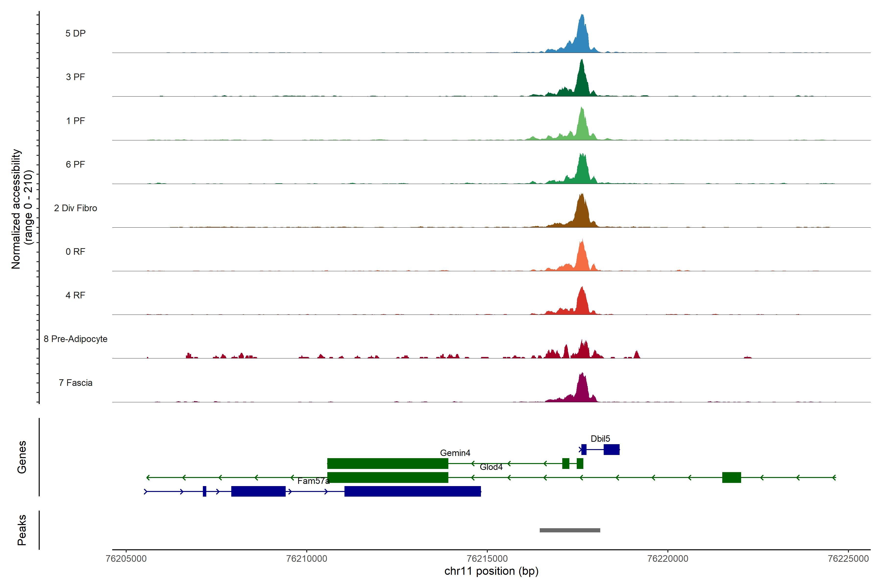The height and width of the screenshot is (588, 882).
Task: Click the Fam57a gene label
Action: pos(313,481)
